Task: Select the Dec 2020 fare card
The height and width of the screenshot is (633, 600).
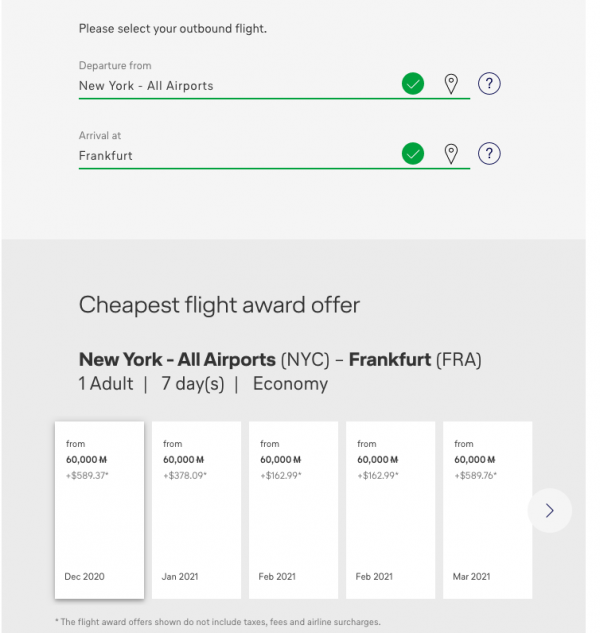Action: point(99,510)
